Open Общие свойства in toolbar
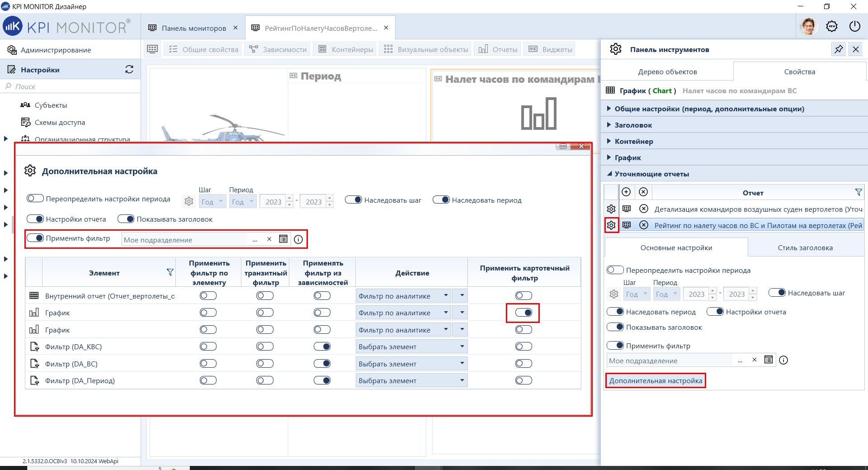The image size is (868, 470). coord(203,49)
